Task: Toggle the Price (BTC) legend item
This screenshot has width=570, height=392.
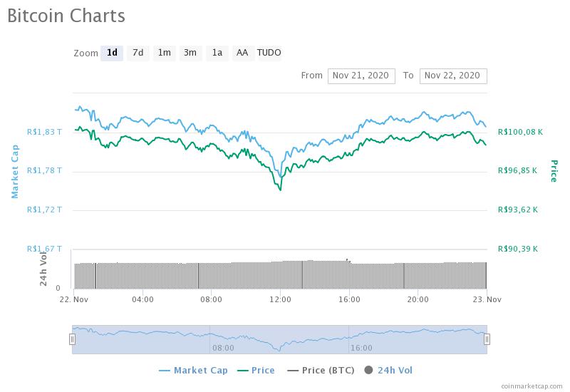Action: pos(321,371)
